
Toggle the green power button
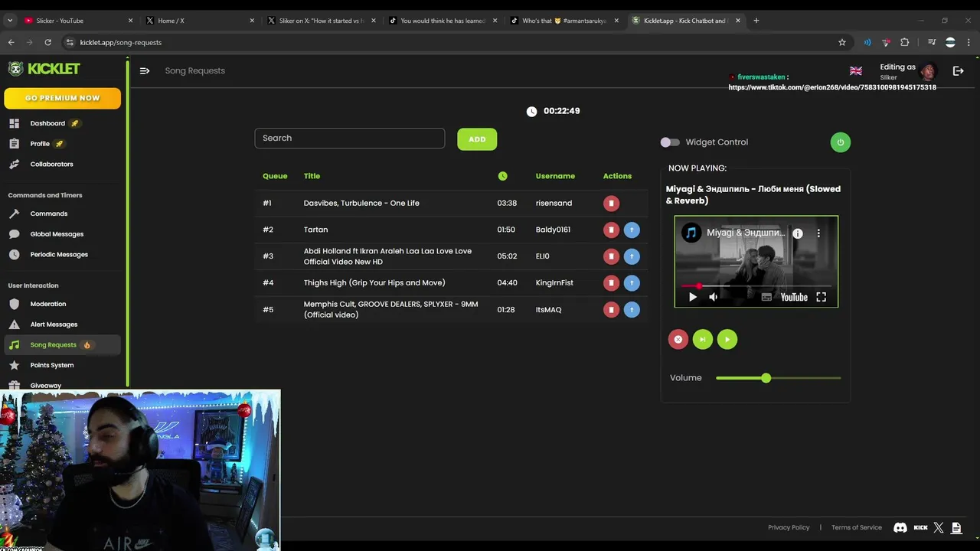click(x=841, y=142)
